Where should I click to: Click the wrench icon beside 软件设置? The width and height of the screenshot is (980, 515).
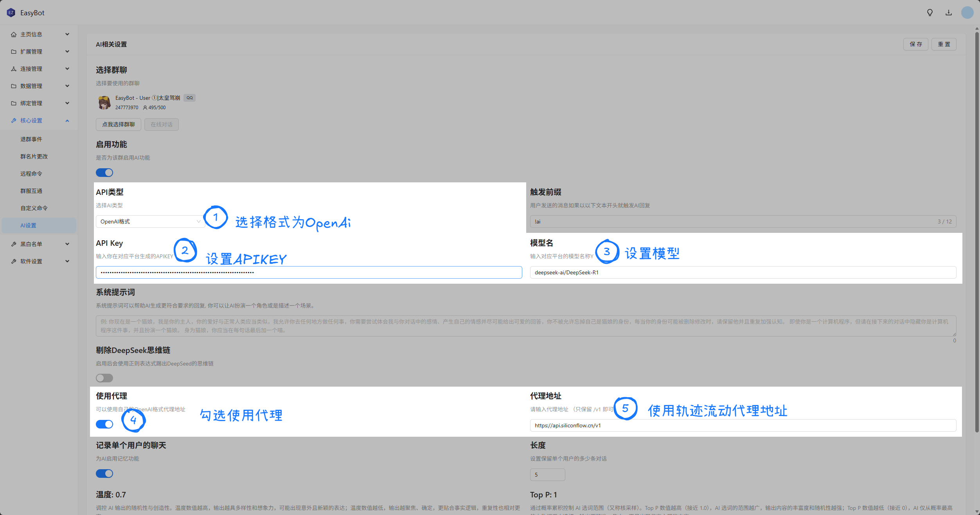(14, 261)
